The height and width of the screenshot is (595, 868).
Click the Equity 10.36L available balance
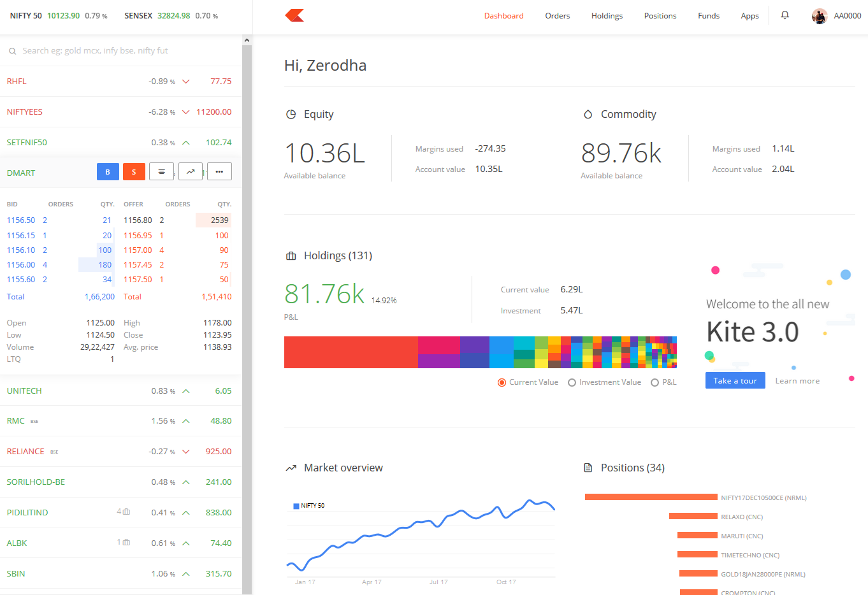[324, 153]
